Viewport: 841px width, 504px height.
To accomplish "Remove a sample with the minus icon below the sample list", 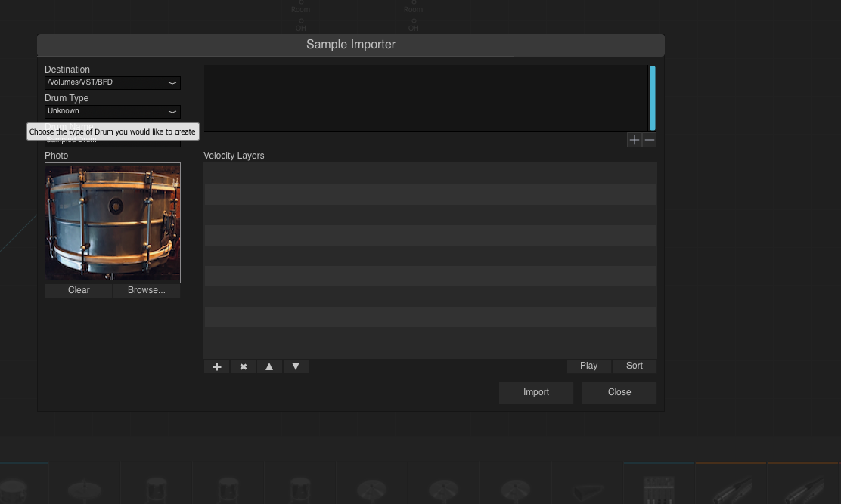I will point(650,140).
